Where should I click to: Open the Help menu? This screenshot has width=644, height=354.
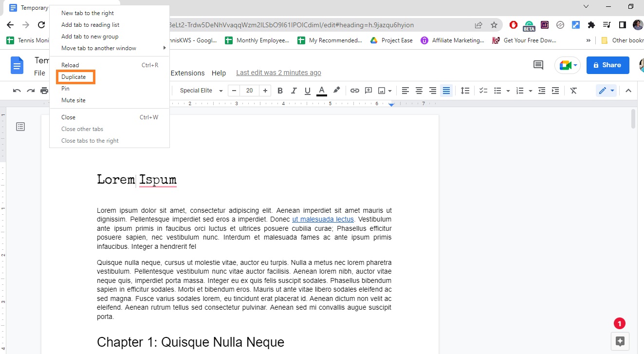click(x=219, y=73)
